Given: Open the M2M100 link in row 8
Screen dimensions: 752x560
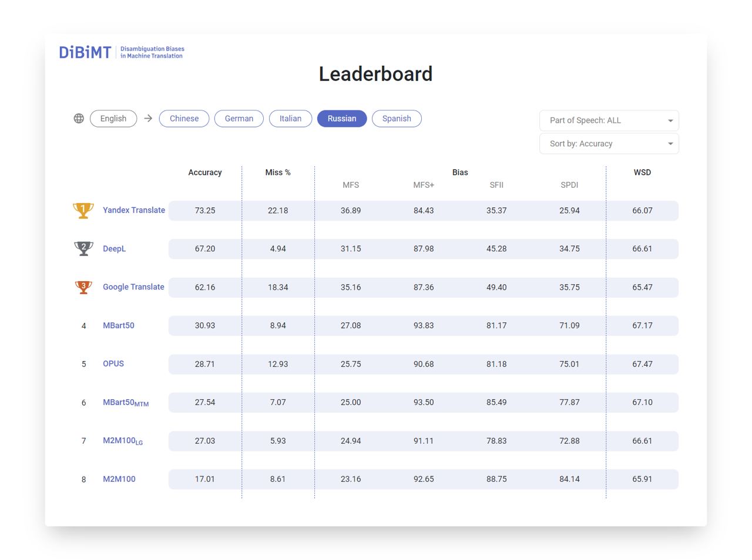Looking at the screenshot, I should pyautogui.click(x=119, y=479).
